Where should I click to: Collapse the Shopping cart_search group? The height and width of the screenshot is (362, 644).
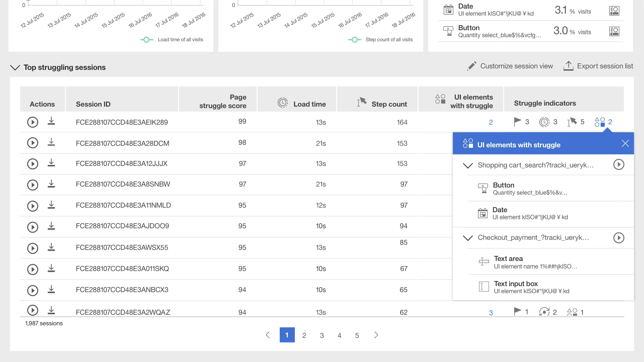point(468,165)
